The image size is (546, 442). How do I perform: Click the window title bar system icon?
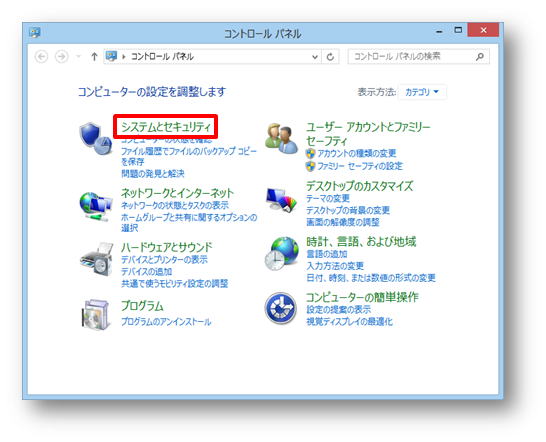click(34, 33)
